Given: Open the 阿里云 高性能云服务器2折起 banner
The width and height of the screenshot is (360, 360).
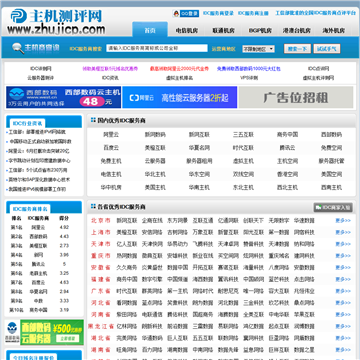Looking at the screenshot, I should click(x=180, y=97).
